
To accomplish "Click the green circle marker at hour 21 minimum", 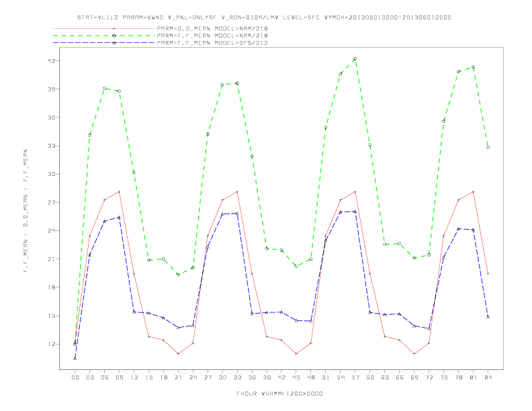I will tap(178, 275).
